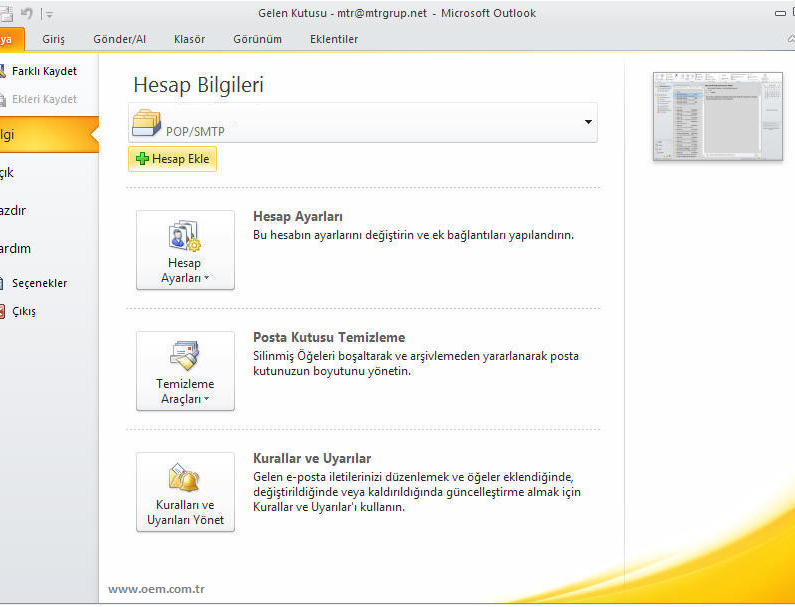Click the undo arrow in quick access
Screen dimensions: 795x607
(x=26, y=14)
